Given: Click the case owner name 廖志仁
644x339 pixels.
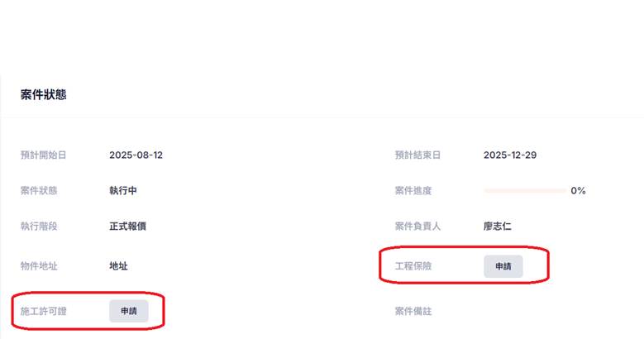Looking at the screenshot, I should pyautogui.click(x=498, y=226).
